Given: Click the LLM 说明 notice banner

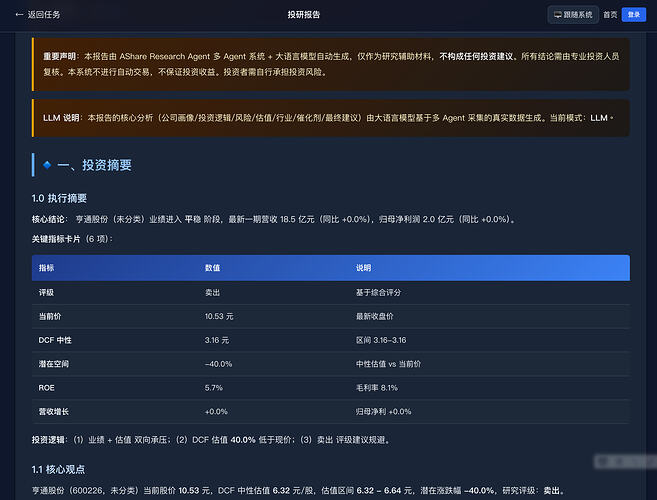Looking at the screenshot, I should pyautogui.click(x=331, y=118).
